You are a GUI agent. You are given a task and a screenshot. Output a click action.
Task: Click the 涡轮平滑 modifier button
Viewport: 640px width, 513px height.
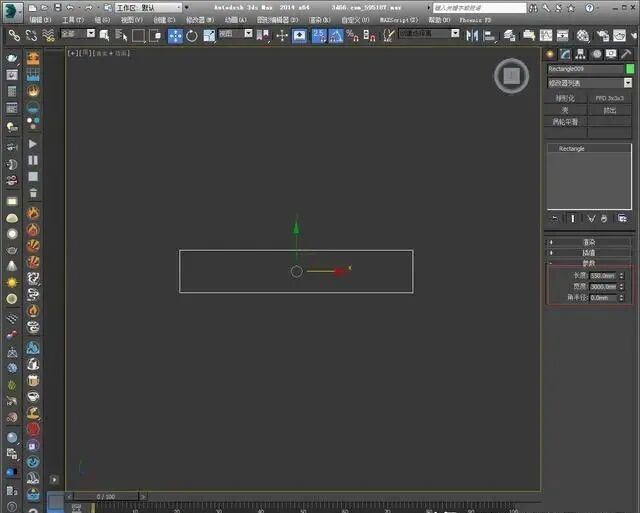[565, 122]
